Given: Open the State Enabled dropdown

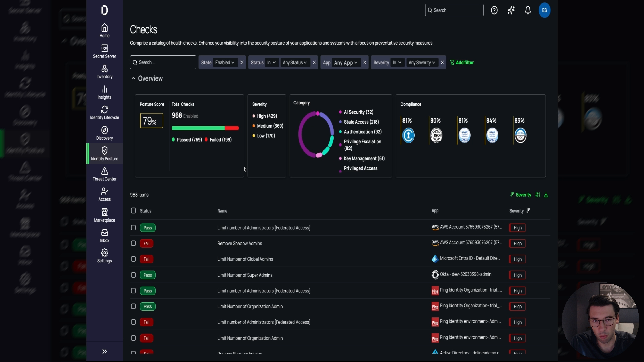Looking at the screenshot, I should coord(224,62).
